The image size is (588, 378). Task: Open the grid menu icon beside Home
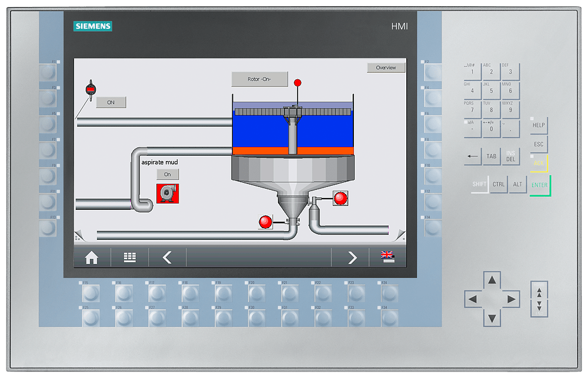click(x=130, y=257)
